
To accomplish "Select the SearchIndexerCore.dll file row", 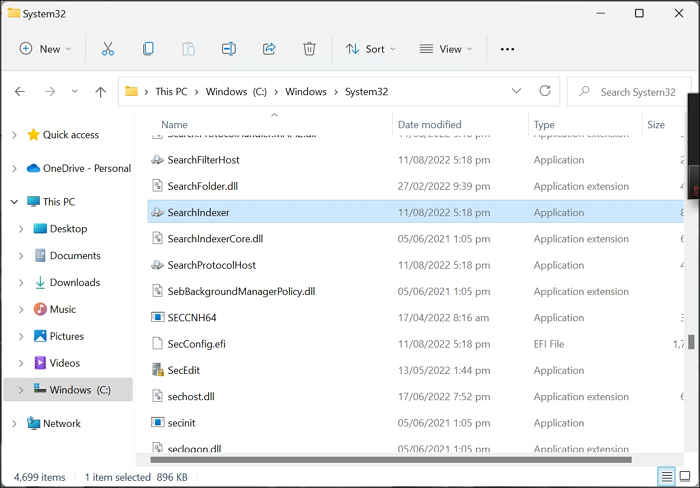I will click(416, 239).
